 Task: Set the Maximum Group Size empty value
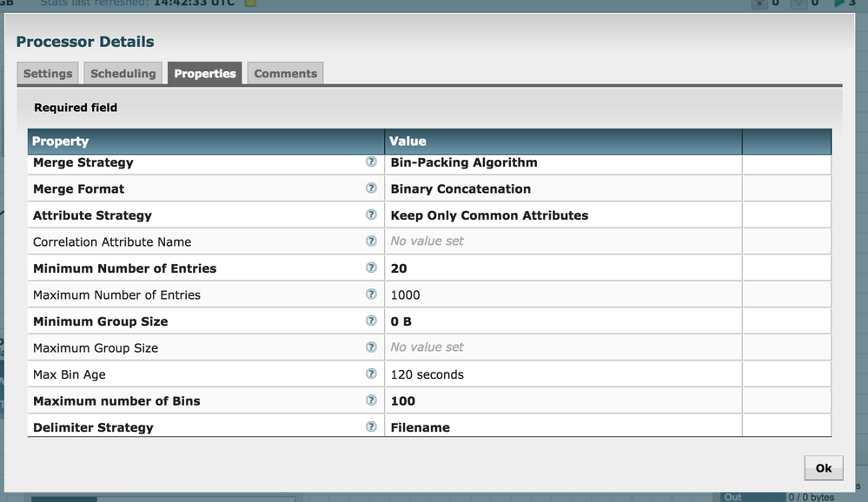tap(564, 348)
